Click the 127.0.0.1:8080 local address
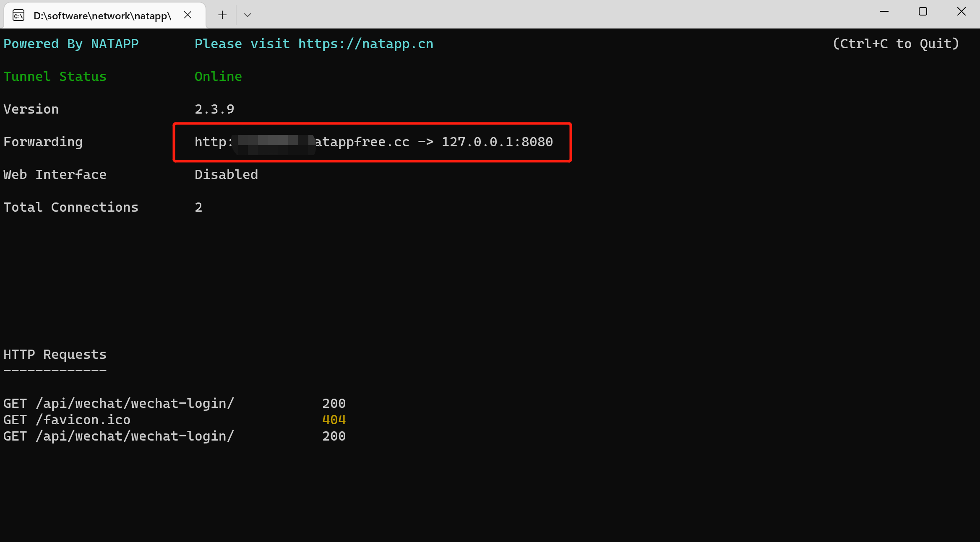Image resolution: width=980 pixels, height=542 pixels. tap(497, 142)
